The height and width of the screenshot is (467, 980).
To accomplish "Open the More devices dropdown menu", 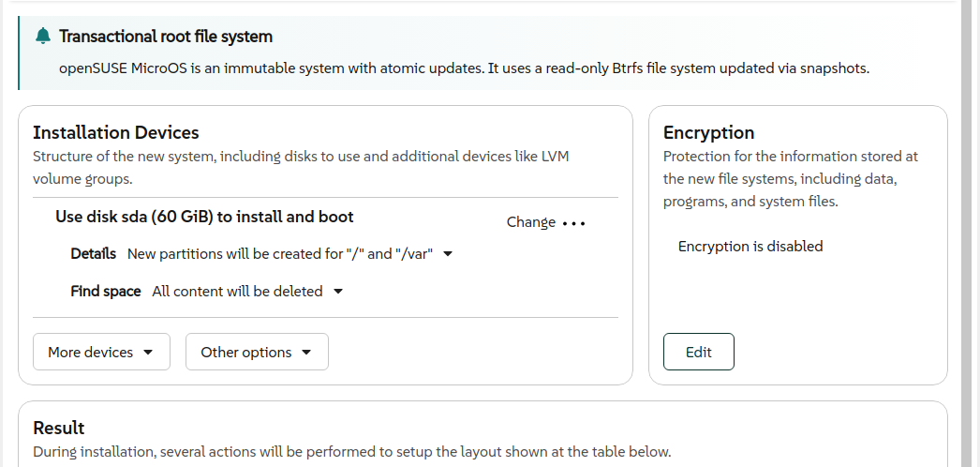I will (101, 352).
